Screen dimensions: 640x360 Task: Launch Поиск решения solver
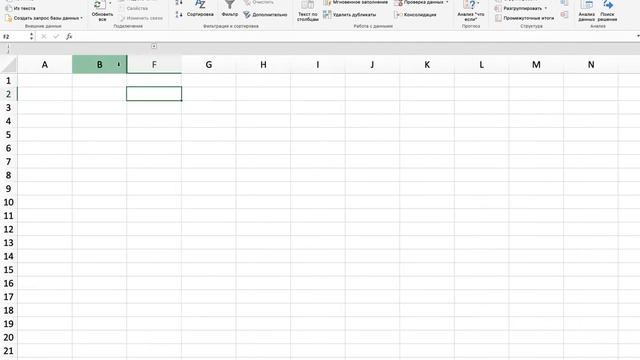tap(607, 11)
